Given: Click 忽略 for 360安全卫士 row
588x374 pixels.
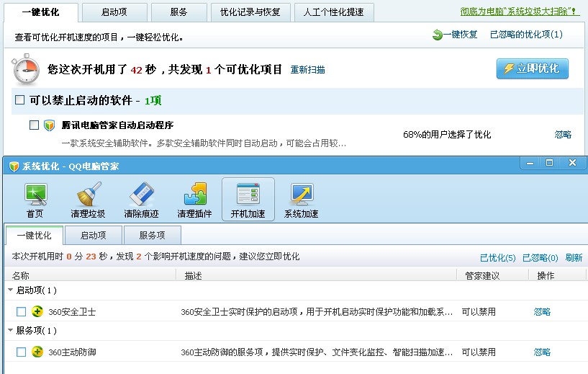Looking at the screenshot, I should [x=542, y=311].
